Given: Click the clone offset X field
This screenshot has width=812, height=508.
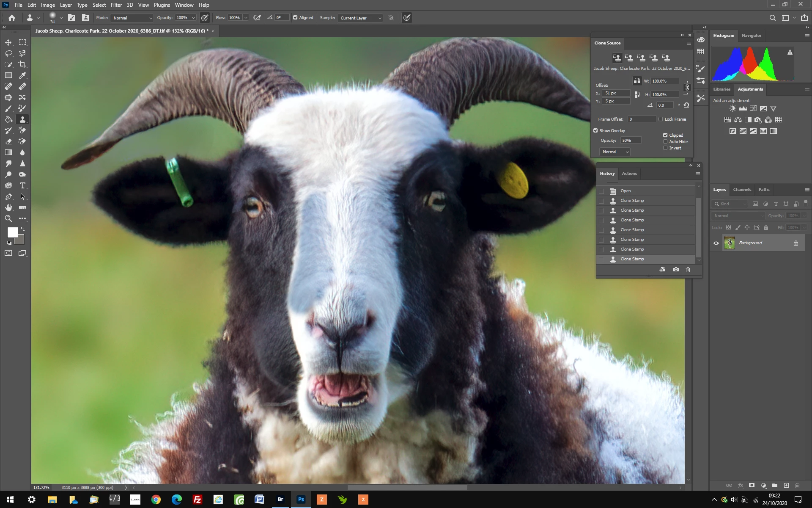Looking at the screenshot, I should 616,93.
